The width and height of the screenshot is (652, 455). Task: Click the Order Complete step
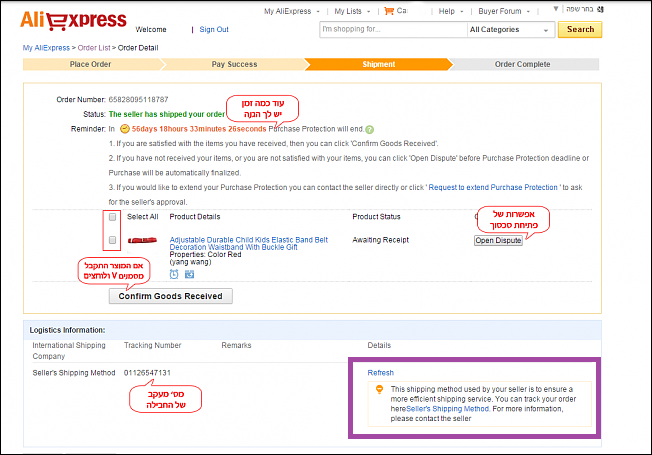(x=522, y=64)
